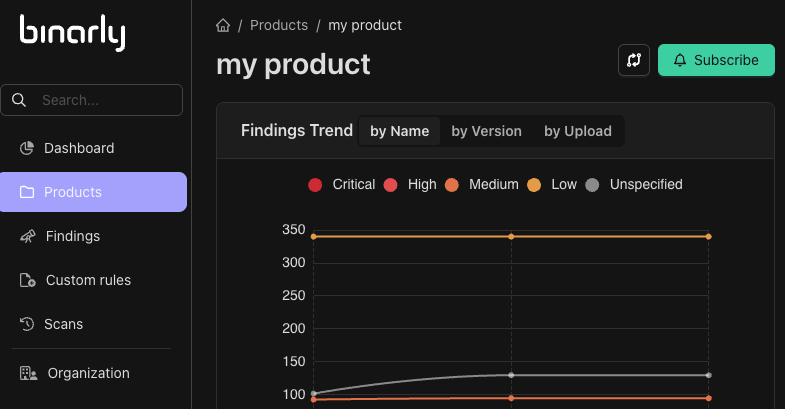The width and height of the screenshot is (785, 409).
Task: Click the Low yellow legend swatch
Action: pos(534,185)
